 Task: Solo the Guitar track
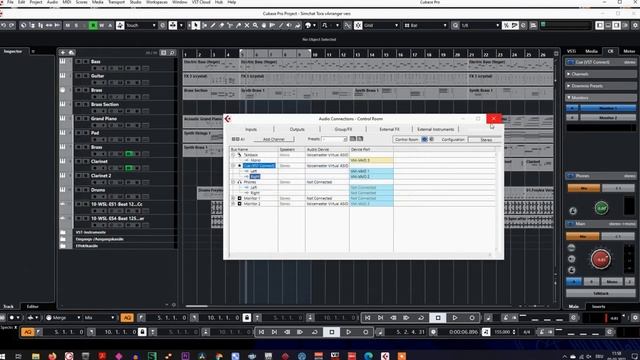click(x=86, y=76)
